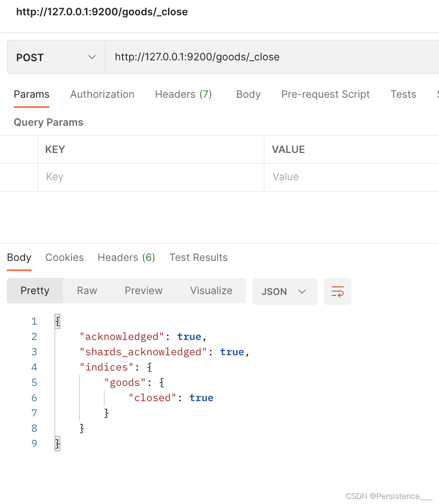Open the response Cookies tab
The width and height of the screenshot is (439, 504).
65,258
